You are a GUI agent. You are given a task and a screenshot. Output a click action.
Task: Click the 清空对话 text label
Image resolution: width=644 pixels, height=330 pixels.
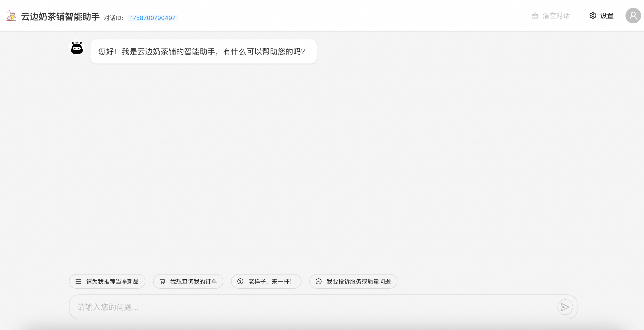click(x=556, y=16)
